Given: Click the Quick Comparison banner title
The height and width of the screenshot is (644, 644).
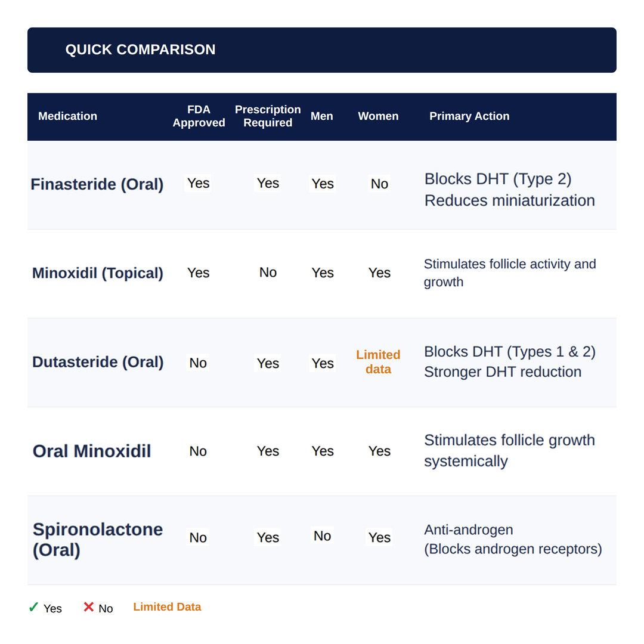Looking at the screenshot, I should (141, 49).
